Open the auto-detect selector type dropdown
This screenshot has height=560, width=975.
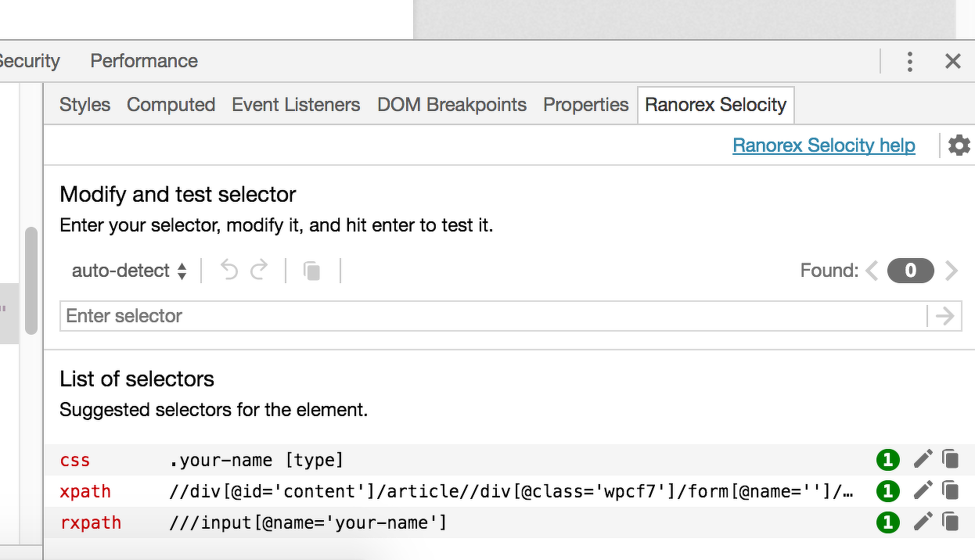click(129, 271)
